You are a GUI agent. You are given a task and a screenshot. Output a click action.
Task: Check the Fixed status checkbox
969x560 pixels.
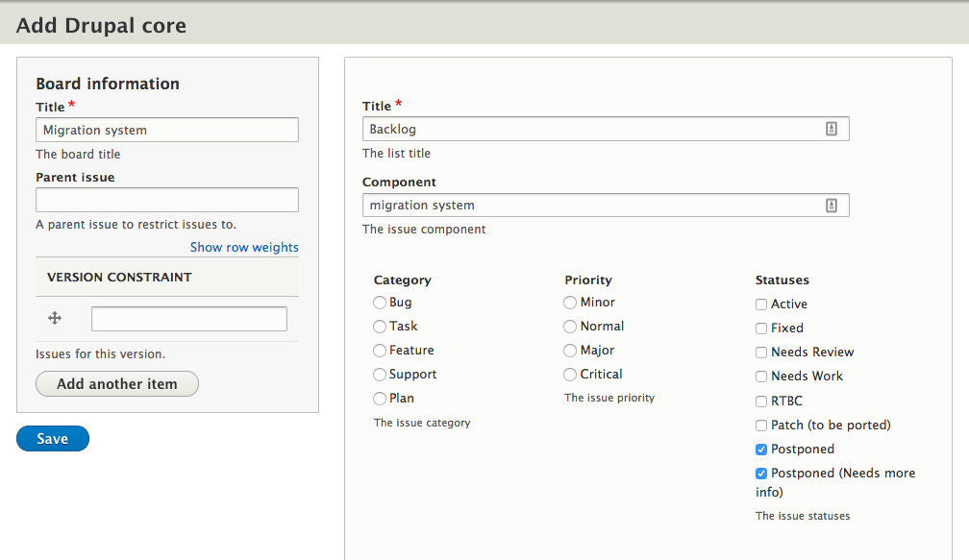[761, 329]
